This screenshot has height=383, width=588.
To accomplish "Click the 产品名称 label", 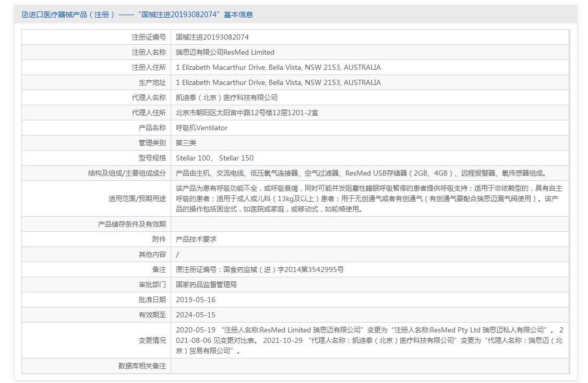I will point(152,128).
